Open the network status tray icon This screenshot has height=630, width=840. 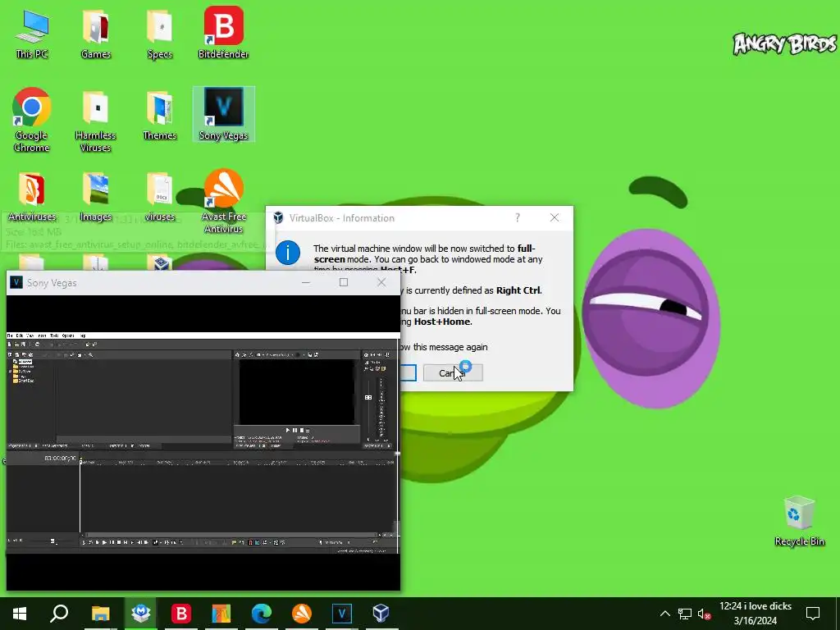pos(685,614)
